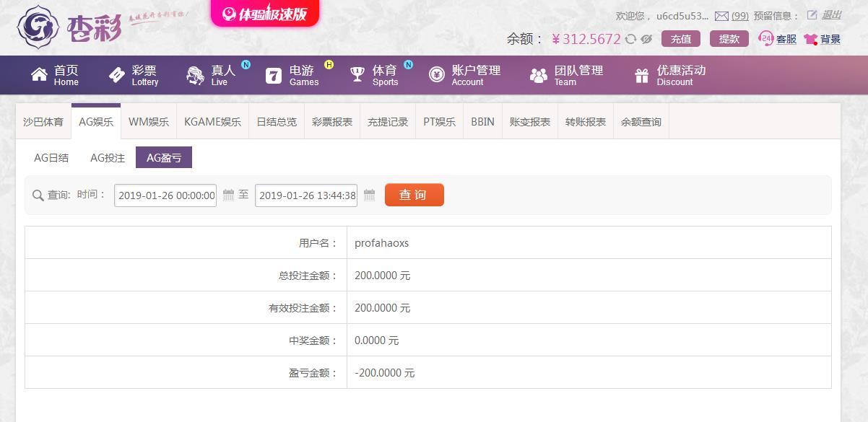Edit reserved info pencil icon
Screen dimensions: 868x422
[812, 15]
